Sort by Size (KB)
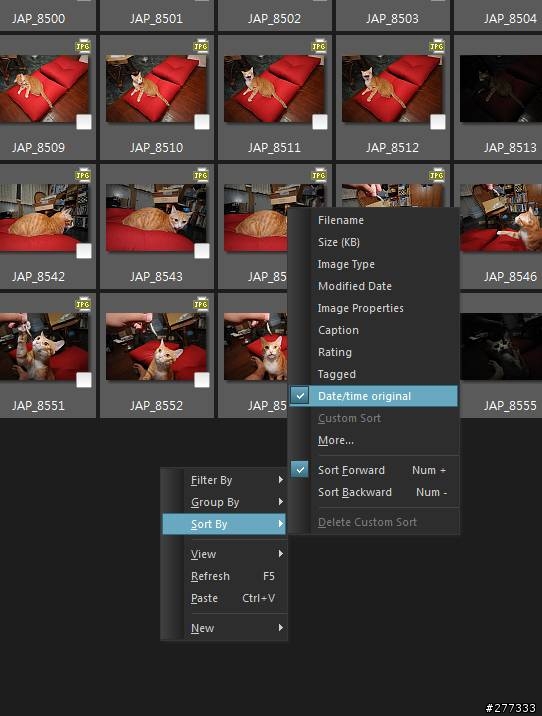The width and height of the screenshot is (542, 716). tap(374, 242)
